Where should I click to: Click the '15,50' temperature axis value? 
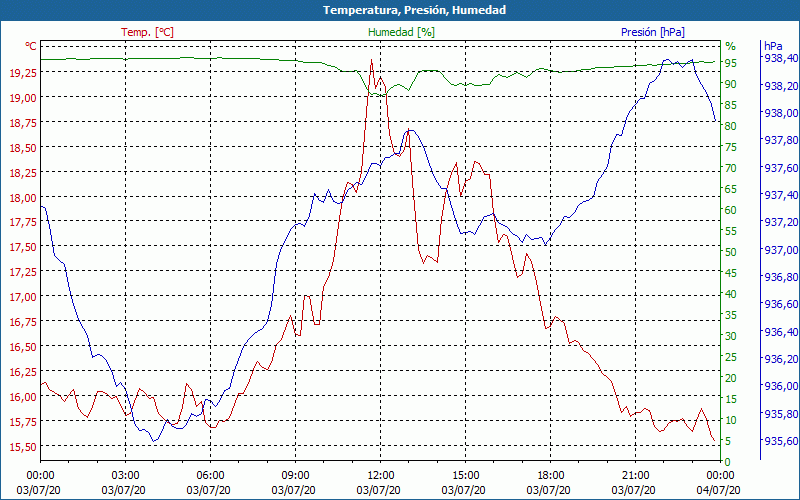(x=23, y=446)
